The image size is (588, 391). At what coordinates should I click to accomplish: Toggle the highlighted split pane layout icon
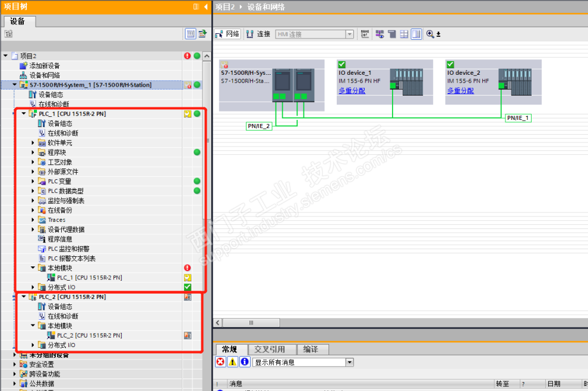416,34
